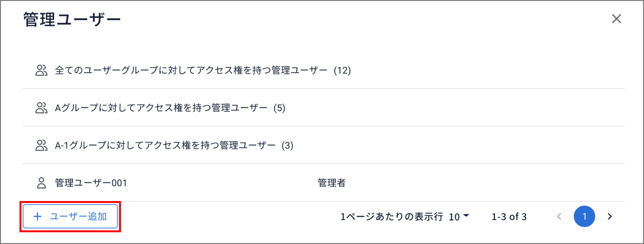Click the 1ページあたりの表示行 label
Screen dimensions: 644x244
(392, 217)
